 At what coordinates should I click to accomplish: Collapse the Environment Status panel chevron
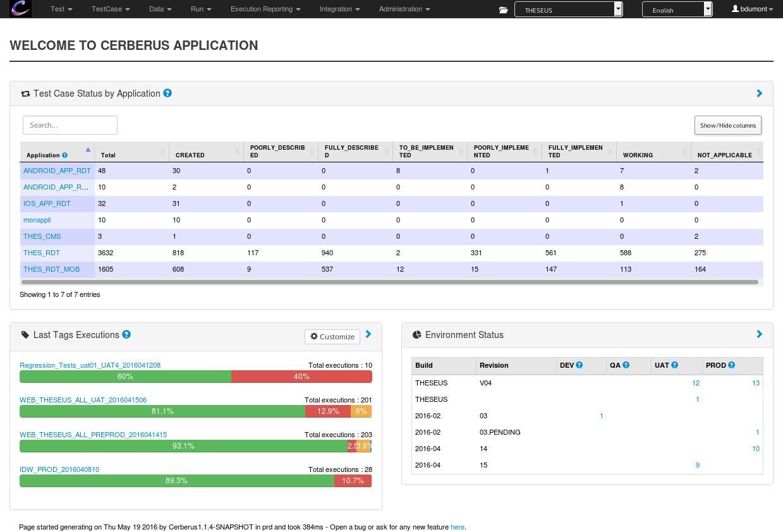759,334
